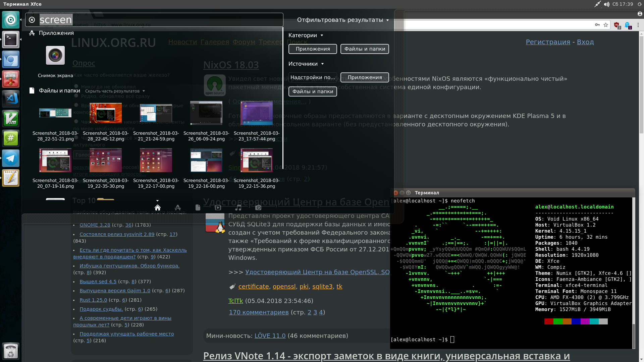Open the green hash chat application icon

pyautogui.click(x=11, y=138)
